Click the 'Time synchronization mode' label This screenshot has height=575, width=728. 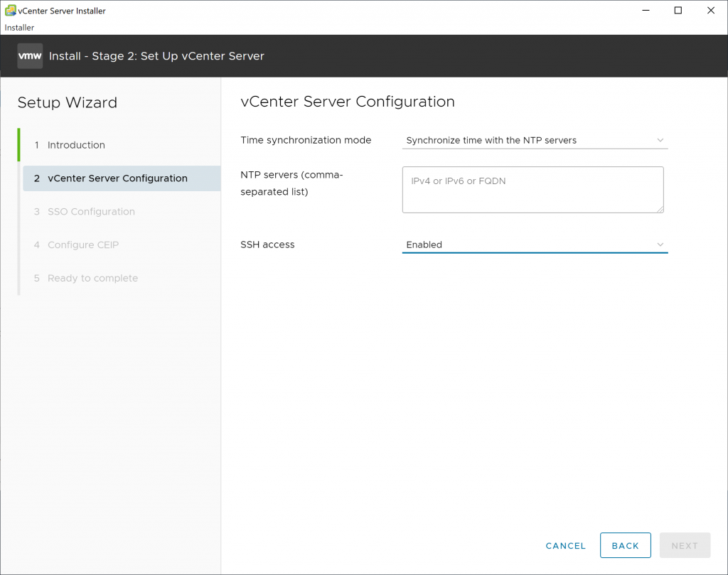(306, 140)
